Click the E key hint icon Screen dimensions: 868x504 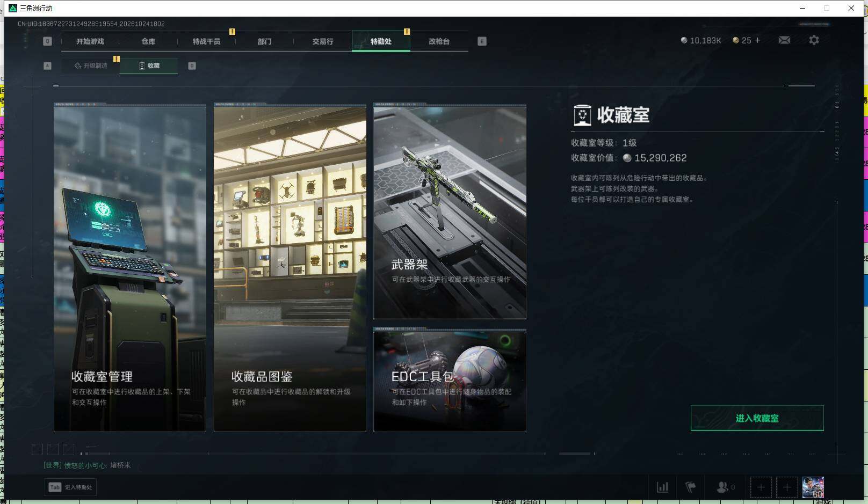[x=482, y=41]
